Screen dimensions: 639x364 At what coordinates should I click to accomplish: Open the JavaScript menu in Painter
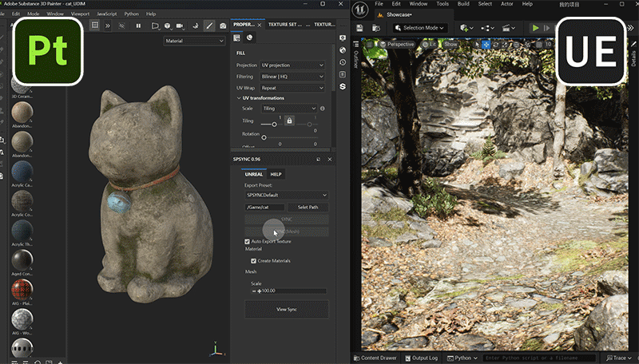(x=107, y=14)
